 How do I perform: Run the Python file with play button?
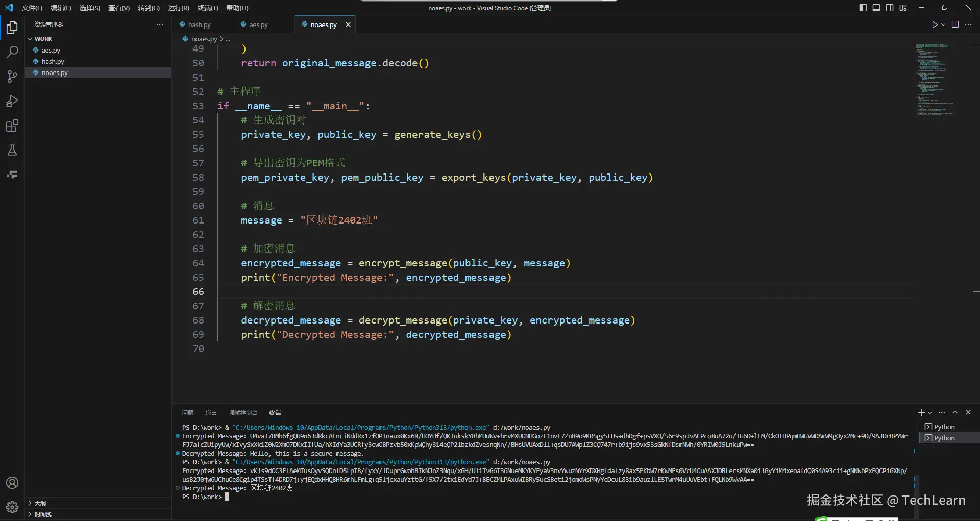coord(934,24)
